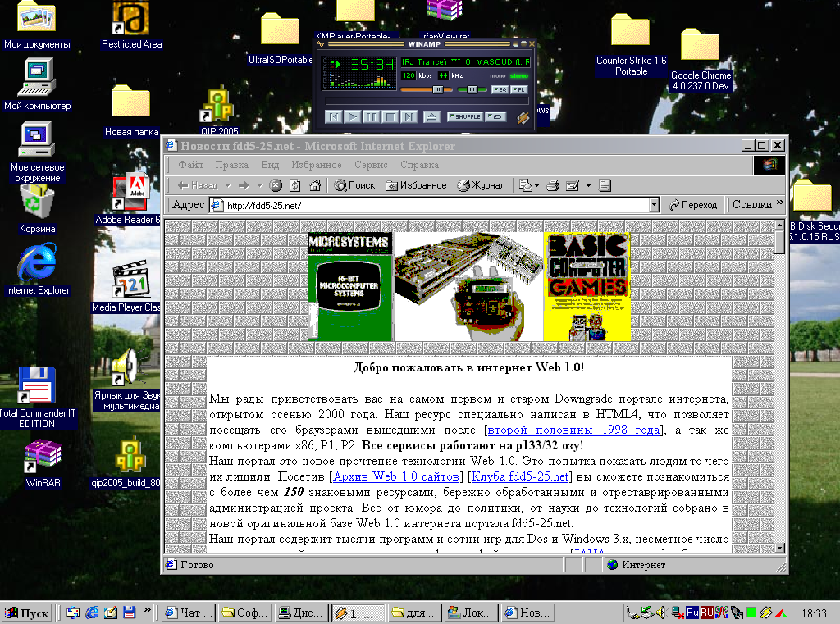
Task: Click the Пуск Start button
Action: 27,613
